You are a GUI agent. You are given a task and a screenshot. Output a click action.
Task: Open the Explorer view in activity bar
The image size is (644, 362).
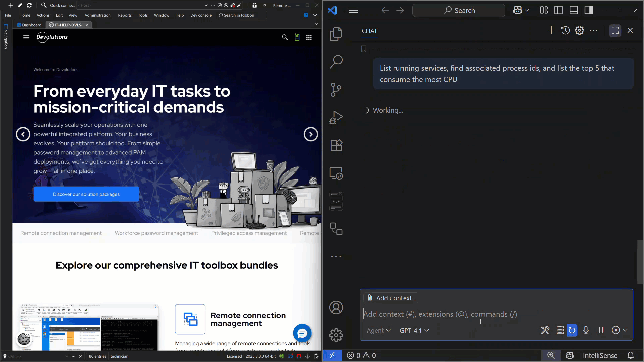[x=336, y=34]
